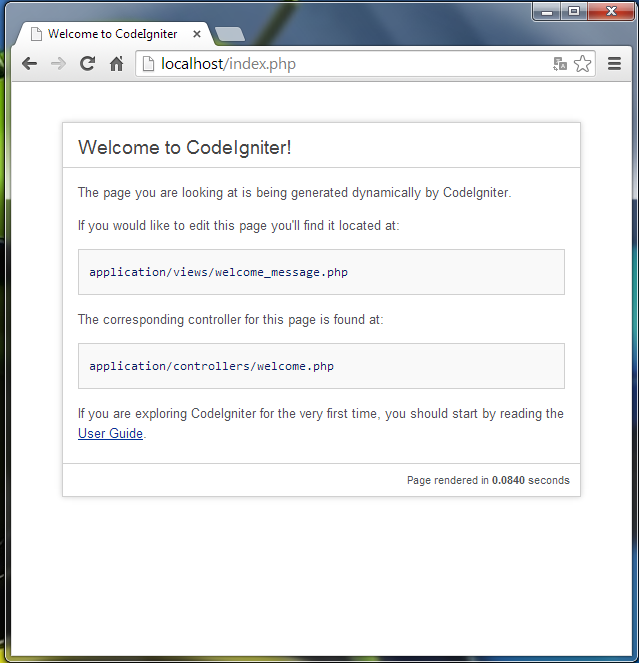The height and width of the screenshot is (663, 639).
Task: Click 'The corresponding controller' sentence
Action: click(x=230, y=320)
